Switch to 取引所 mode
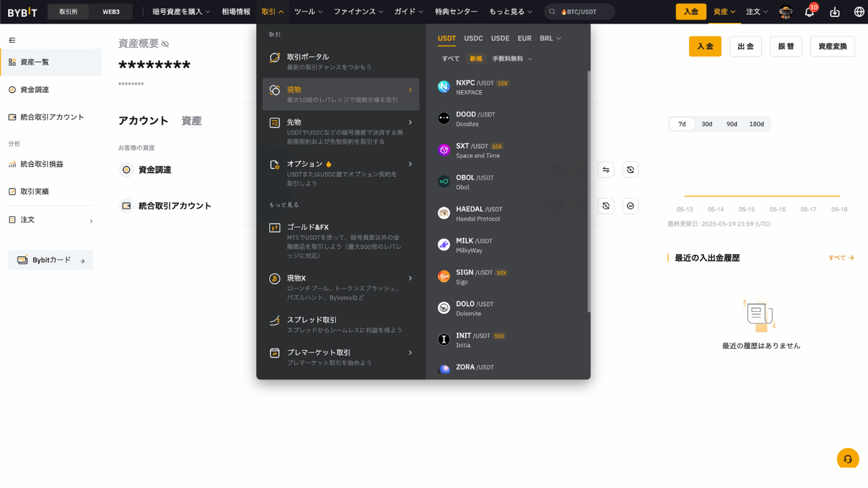This screenshot has width=868, height=488. pyautogui.click(x=68, y=12)
